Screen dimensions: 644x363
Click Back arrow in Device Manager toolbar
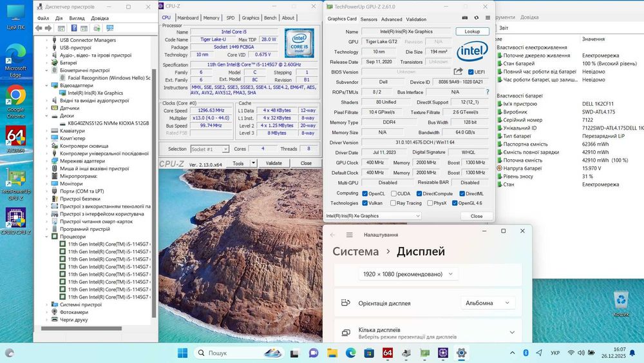39,28
